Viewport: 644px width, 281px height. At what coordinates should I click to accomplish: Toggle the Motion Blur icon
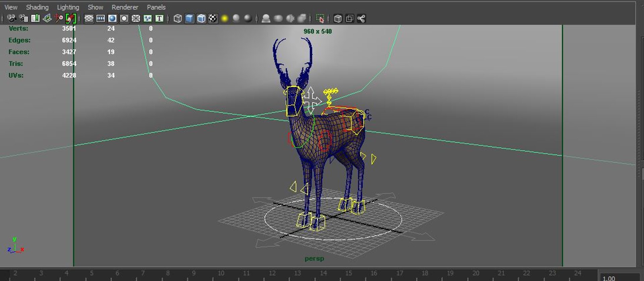click(278, 18)
